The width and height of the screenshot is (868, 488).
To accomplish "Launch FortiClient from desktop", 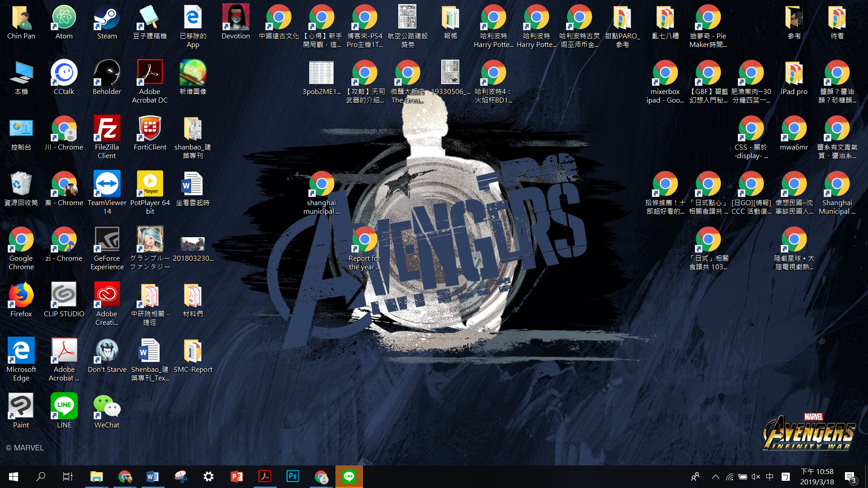I will 150,134.
